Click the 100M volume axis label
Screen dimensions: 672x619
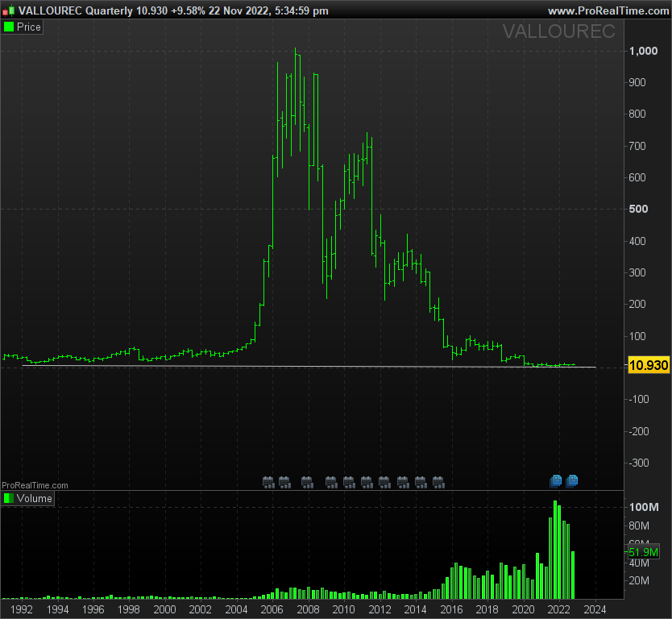(x=644, y=507)
